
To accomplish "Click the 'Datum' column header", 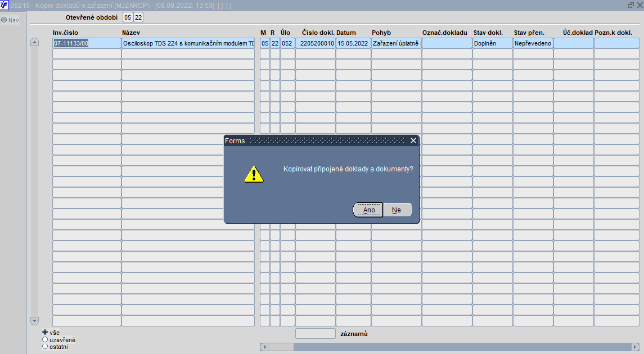I will pyautogui.click(x=346, y=33).
